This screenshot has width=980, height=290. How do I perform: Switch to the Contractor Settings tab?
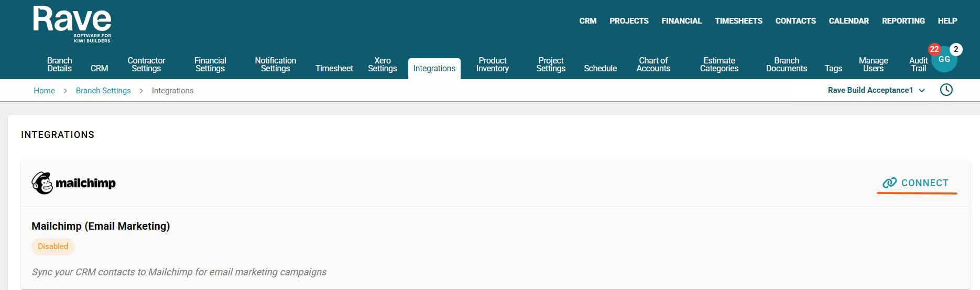146,65
